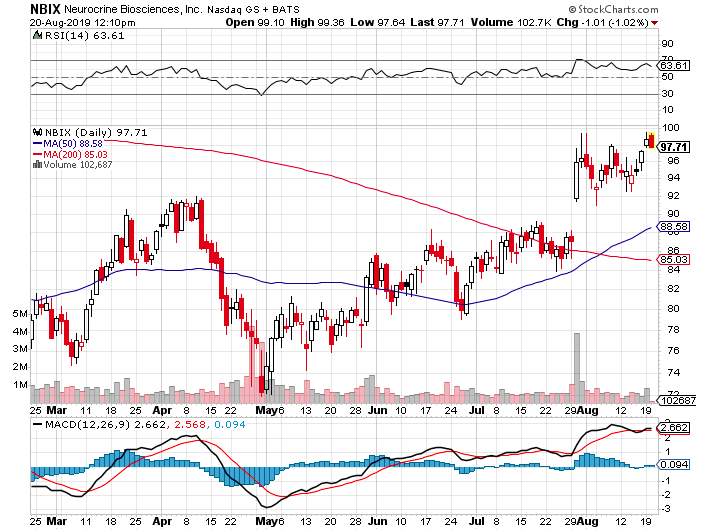Screen dimensions: 701x531
Task: Click the 0.094 histogram axis tag
Action: (673, 465)
